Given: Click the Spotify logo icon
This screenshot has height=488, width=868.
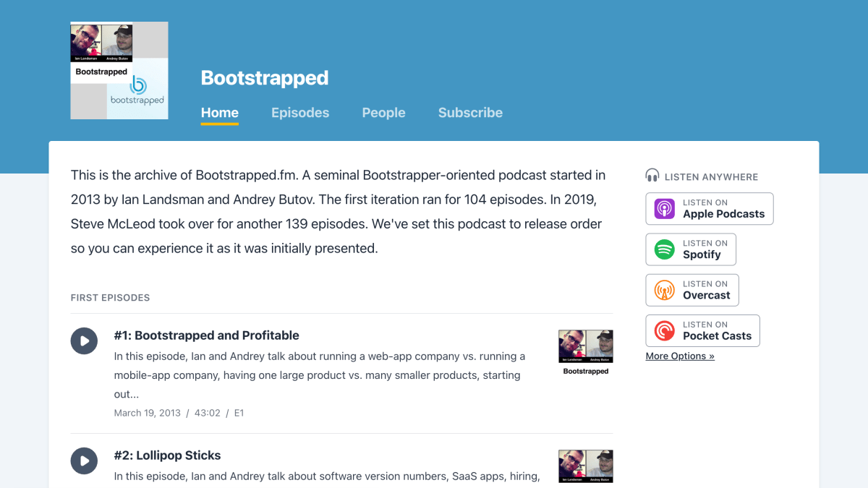Looking at the screenshot, I should point(665,249).
